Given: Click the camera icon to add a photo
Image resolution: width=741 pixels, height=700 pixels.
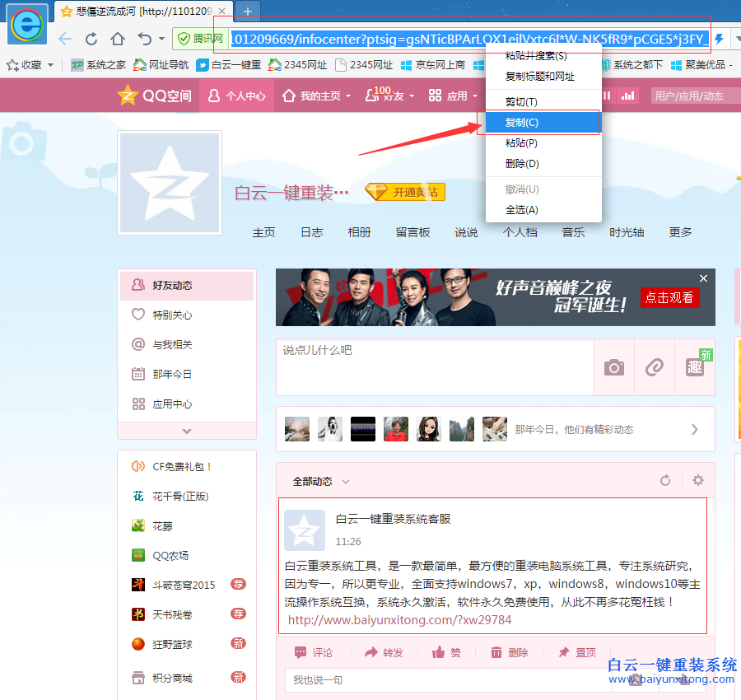Looking at the screenshot, I should 613,367.
